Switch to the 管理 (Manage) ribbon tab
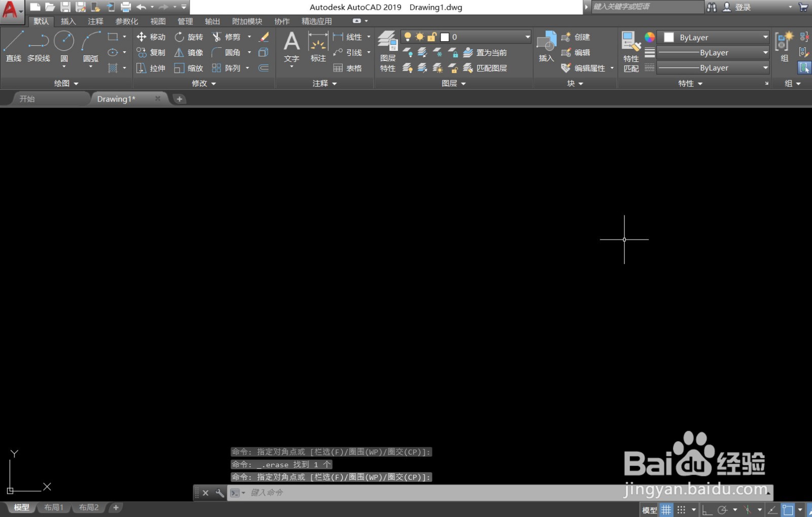The width and height of the screenshot is (812, 517). pos(185,21)
